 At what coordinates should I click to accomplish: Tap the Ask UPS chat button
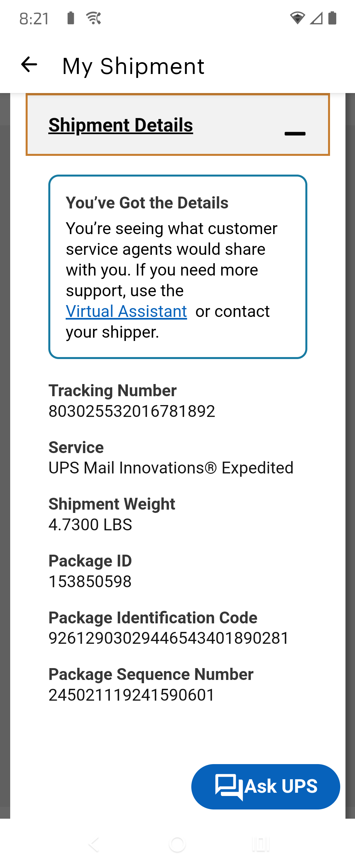265,786
